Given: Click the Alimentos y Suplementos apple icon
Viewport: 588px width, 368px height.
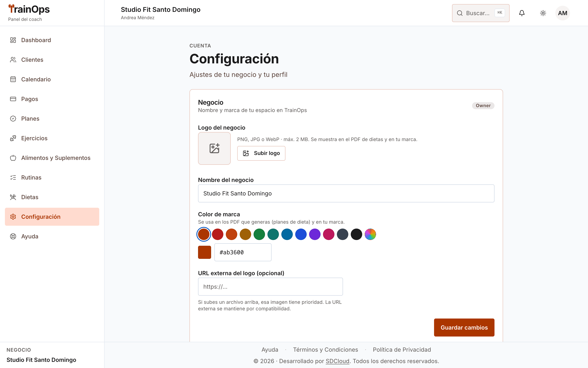Looking at the screenshot, I should [x=13, y=158].
